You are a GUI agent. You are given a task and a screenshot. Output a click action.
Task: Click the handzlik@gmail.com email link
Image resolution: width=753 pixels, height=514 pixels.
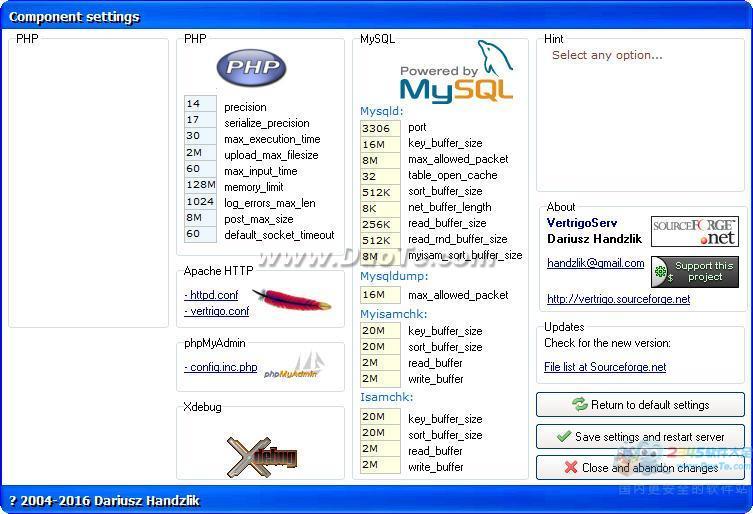pyautogui.click(x=595, y=263)
